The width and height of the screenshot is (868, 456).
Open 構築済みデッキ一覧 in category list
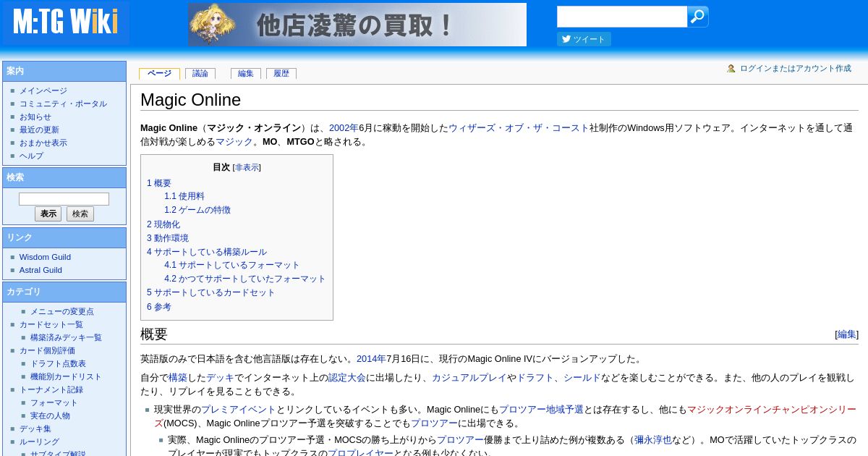[x=66, y=337]
